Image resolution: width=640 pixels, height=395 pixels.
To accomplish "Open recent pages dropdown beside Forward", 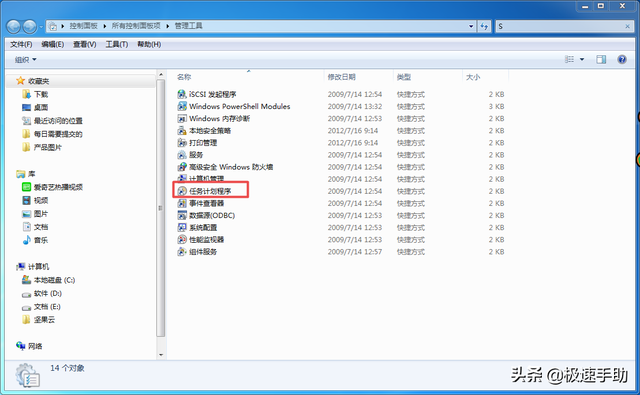I will click(x=41, y=27).
